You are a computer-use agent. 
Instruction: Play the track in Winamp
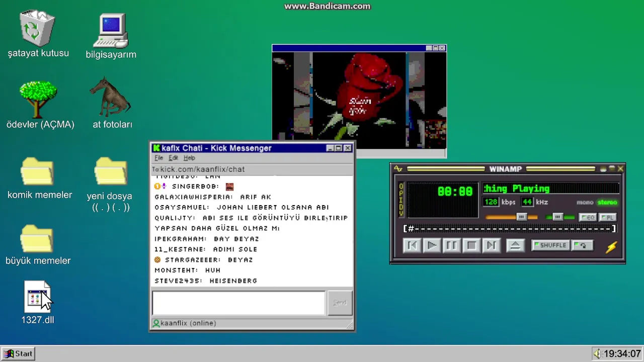click(x=431, y=245)
